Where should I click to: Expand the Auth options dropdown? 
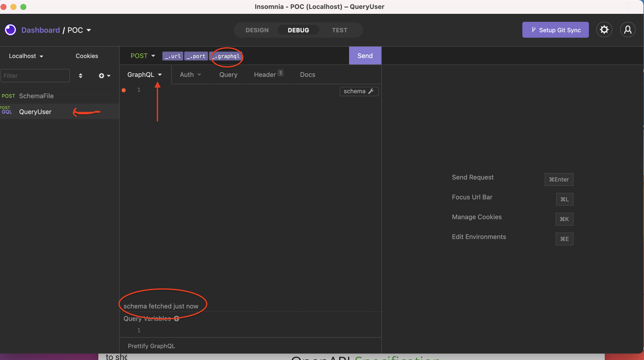click(x=190, y=74)
